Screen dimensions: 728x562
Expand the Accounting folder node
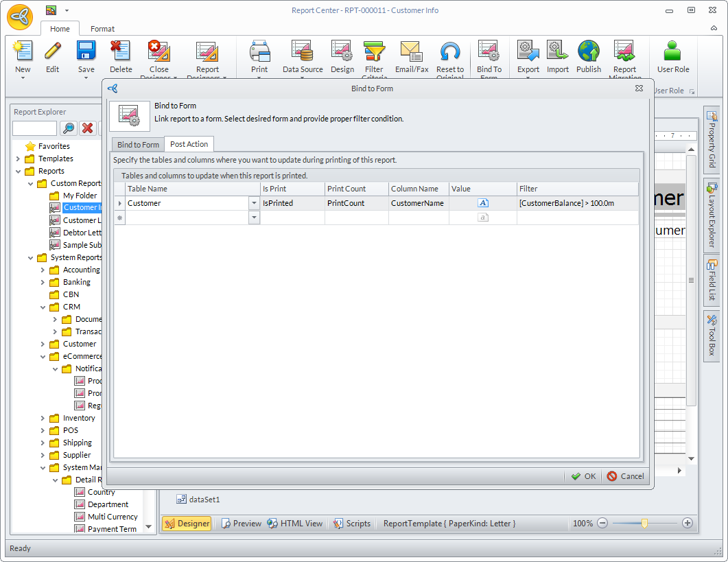tap(43, 270)
